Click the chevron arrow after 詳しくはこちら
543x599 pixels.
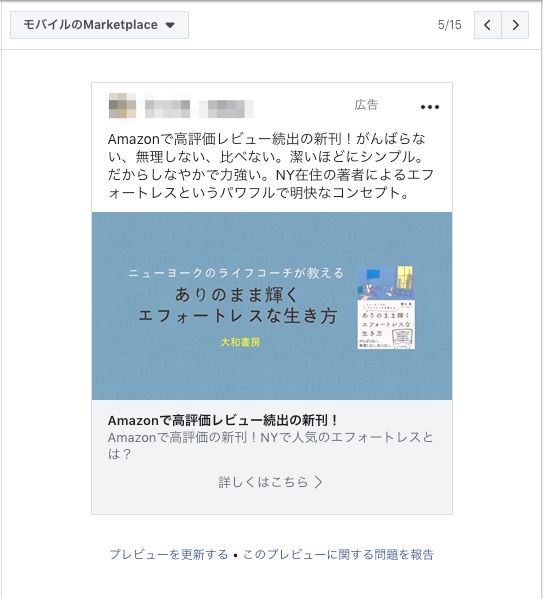point(318,482)
